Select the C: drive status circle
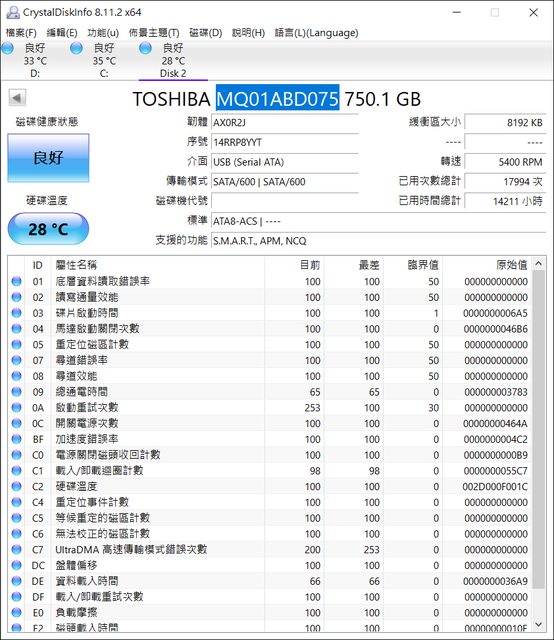 click(x=76, y=49)
